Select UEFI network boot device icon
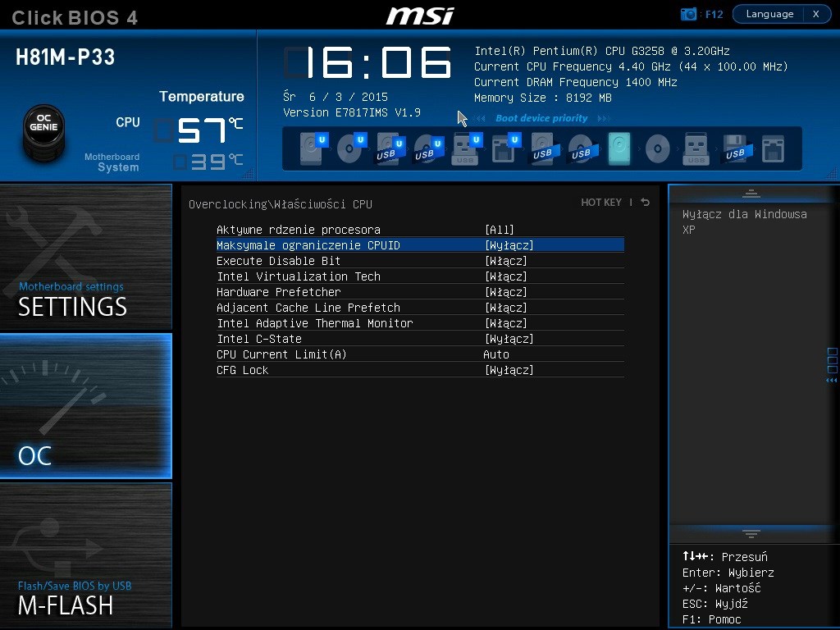Image resolution: width=840 pixels, height=630 pixels. (505, 148)
